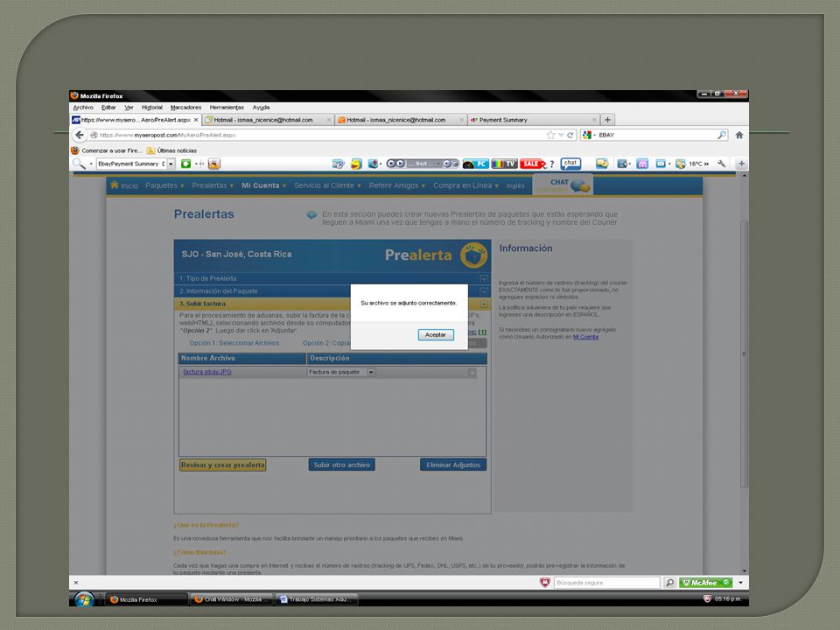Click the yellow smiley emoticon toolbar icon
840x630 pixels.
pos(356,164)
